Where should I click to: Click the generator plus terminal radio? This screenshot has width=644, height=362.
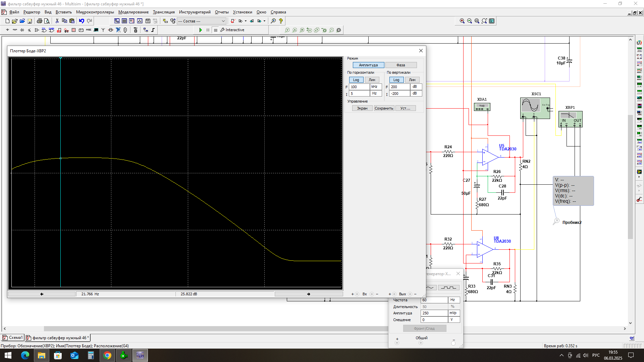397,343
